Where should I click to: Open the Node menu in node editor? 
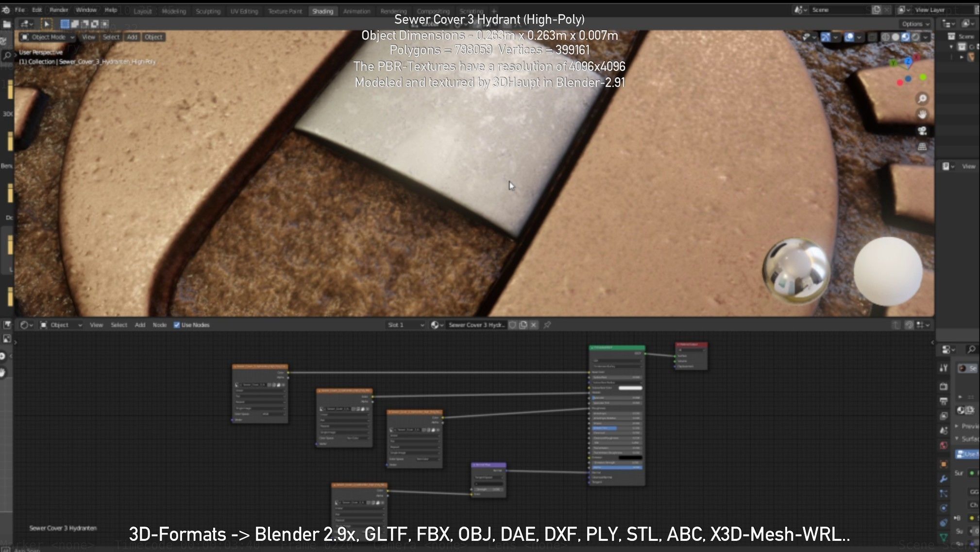pos(159,325)
